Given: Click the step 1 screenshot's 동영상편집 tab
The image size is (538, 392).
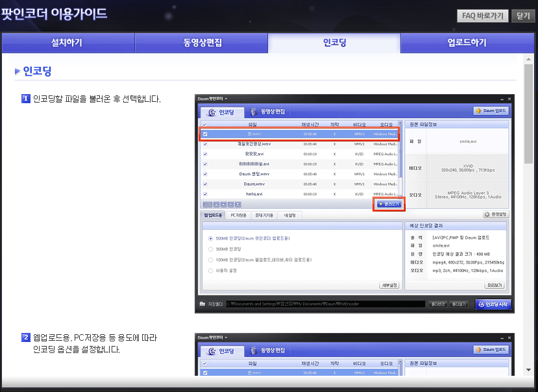Looking at the screenshot, I should [x=268, y=112].
